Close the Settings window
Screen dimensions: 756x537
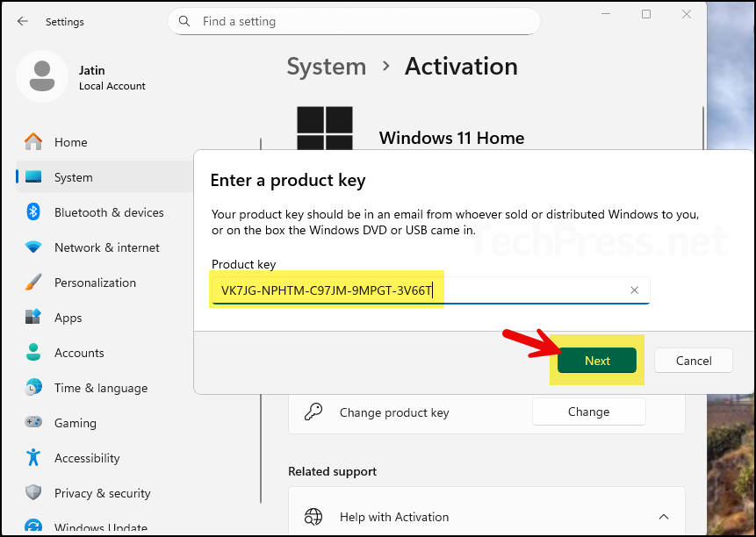687,14
